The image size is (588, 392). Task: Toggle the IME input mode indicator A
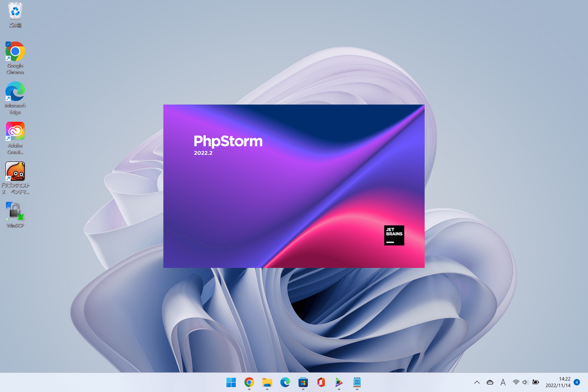[x=503, y=382]
